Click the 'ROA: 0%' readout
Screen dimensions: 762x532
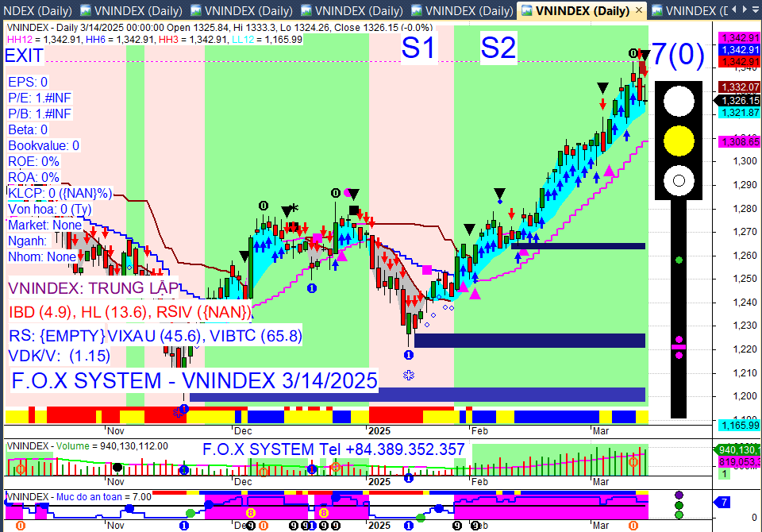pyautogui.click(x=33, y=177)
